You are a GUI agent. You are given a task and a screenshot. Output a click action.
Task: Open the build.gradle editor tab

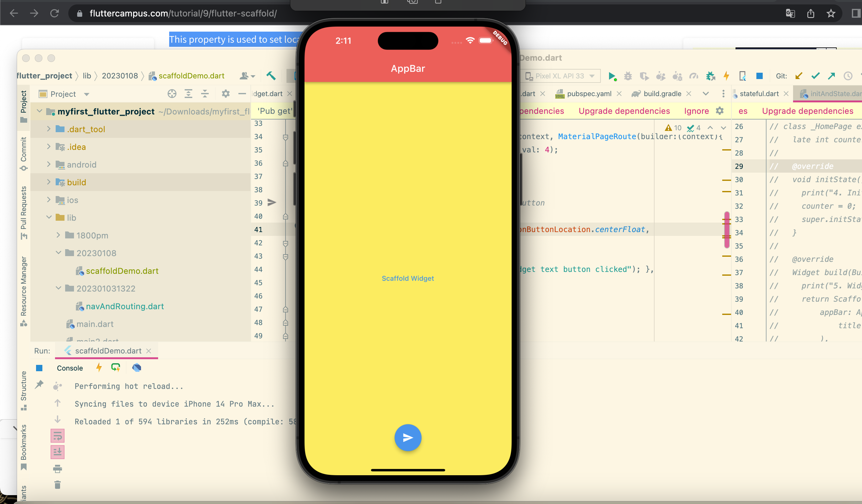click(x=662, y=94)
